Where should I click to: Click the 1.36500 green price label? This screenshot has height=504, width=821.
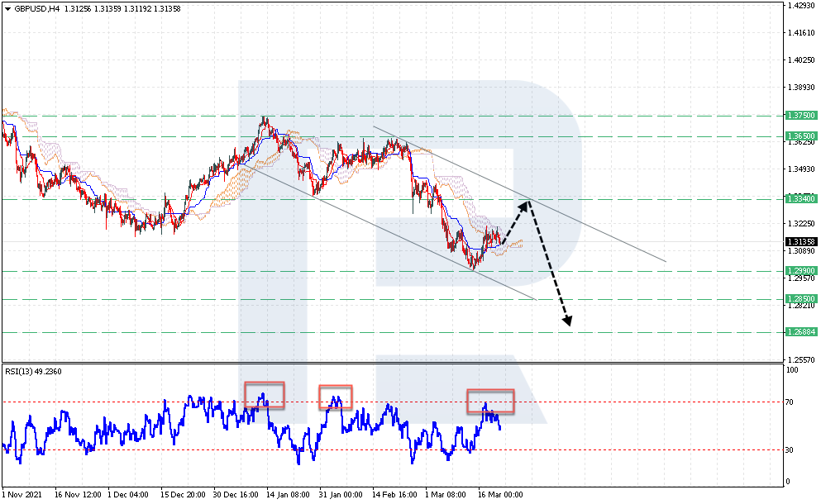tap(803, 135)
